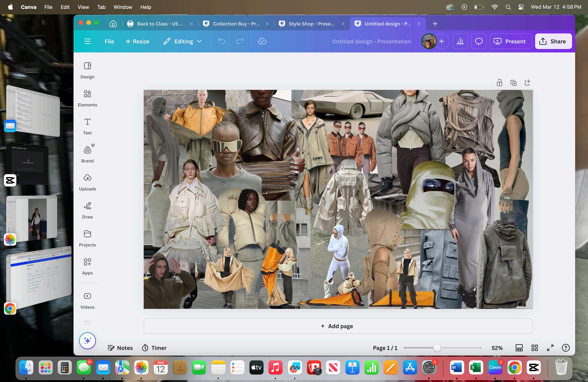The width and height of the screenshot is (588, 382).
Task: Toggle grid view of pages
Action: (534, 348)
